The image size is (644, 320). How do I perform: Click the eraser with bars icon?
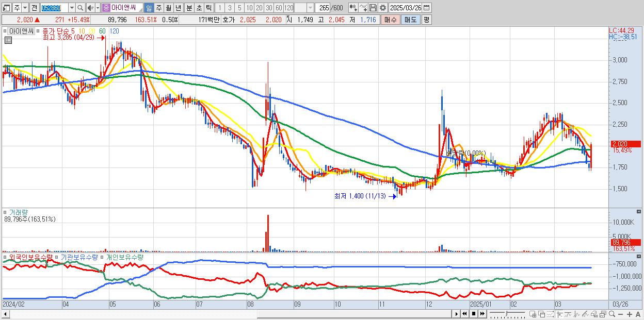[x=594, y=314]
